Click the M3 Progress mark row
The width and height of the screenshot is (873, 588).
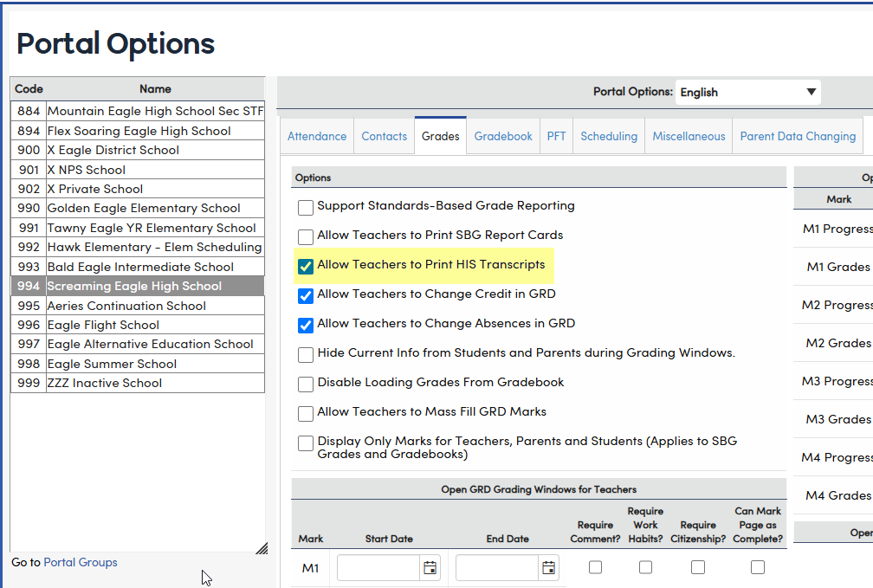(x=833, y=381)
